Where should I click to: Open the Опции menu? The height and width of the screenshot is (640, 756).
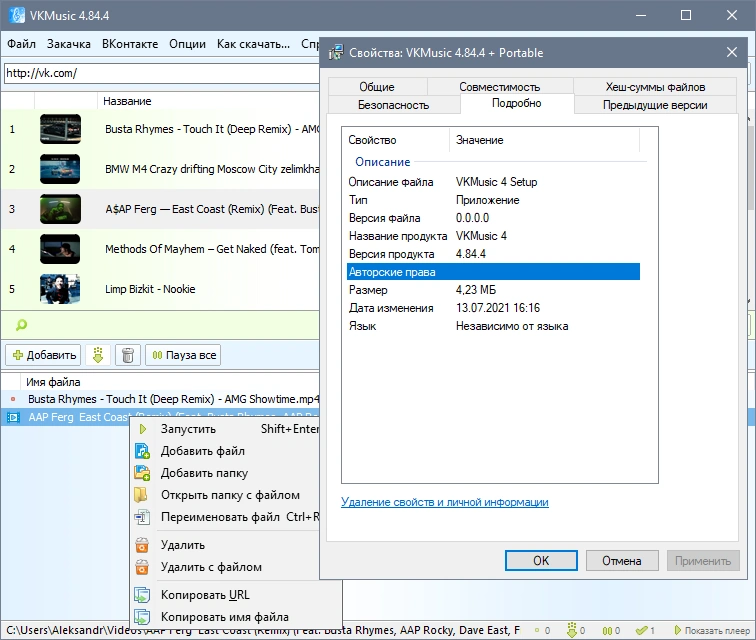pyautogui.click(x=187, y=44)
